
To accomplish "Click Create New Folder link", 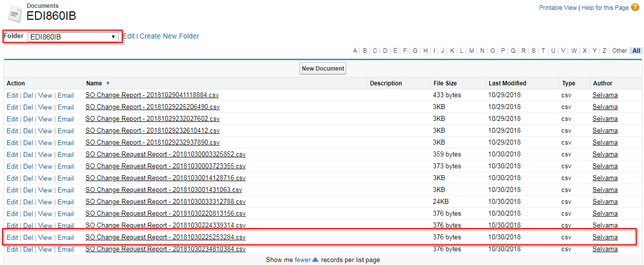I will pos(169,36).
